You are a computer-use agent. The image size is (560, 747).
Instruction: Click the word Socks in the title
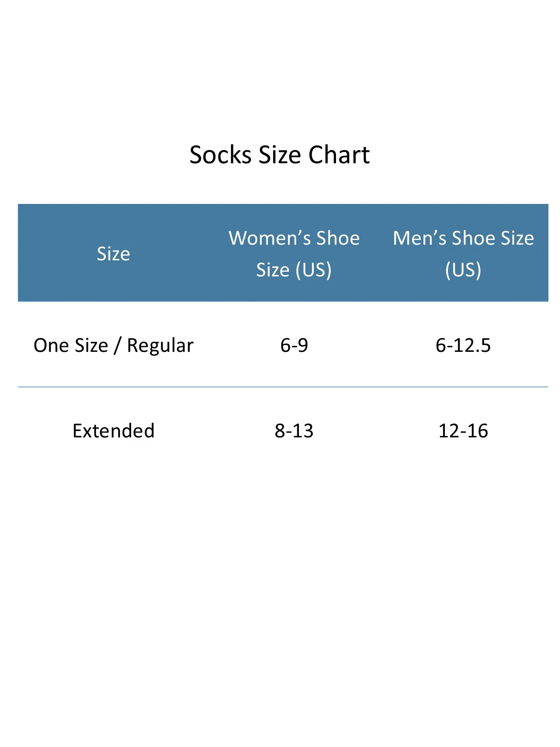tap(220, 155)
